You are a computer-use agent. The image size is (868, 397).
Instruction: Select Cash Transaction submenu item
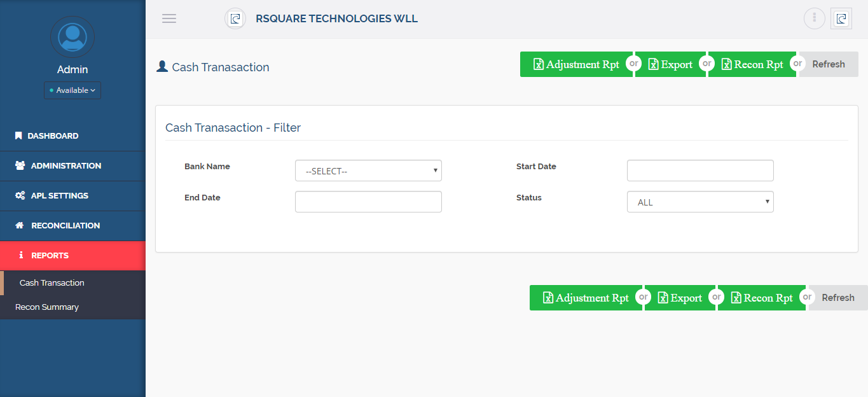point(52,282)
